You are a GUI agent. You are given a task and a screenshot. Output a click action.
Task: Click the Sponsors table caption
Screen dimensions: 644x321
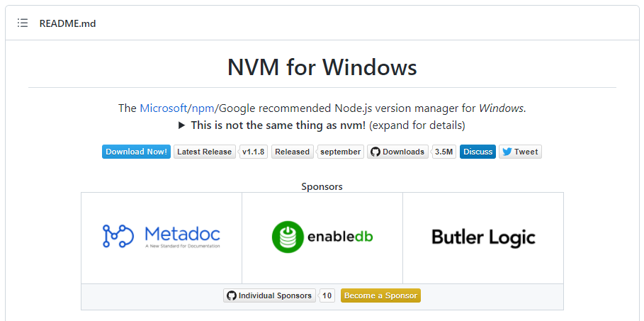point(322,186)
